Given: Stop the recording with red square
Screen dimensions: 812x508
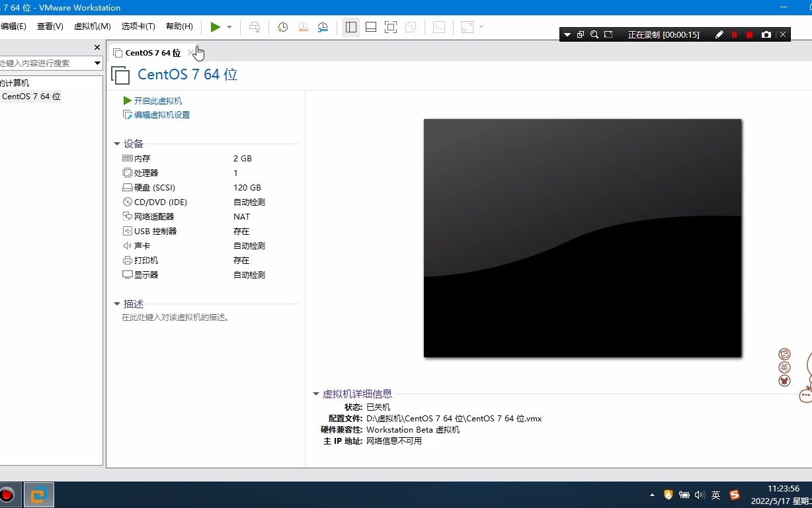Looking at the screenshot, I should coord(750,34).
